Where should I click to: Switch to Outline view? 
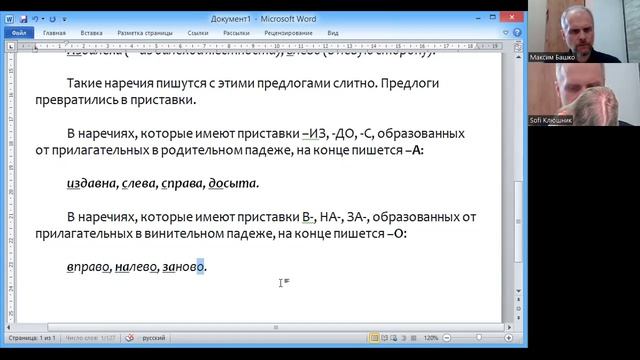tap(404, 338)
